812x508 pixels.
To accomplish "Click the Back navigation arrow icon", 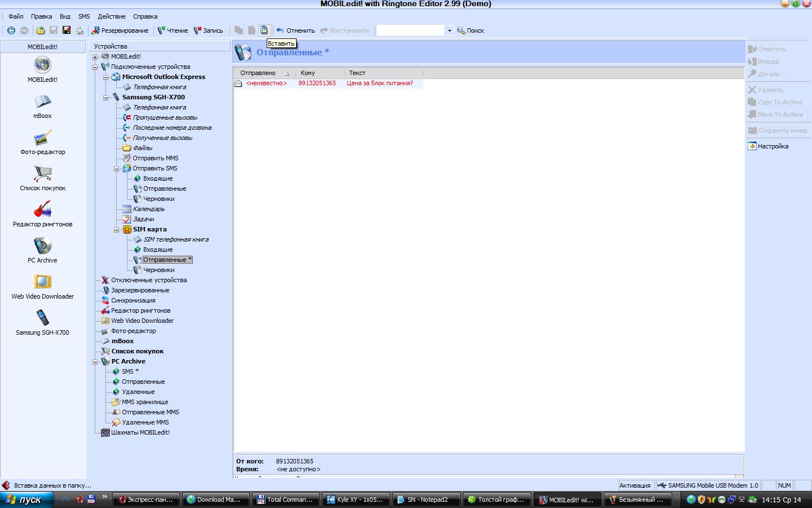I will pos(11,30).
